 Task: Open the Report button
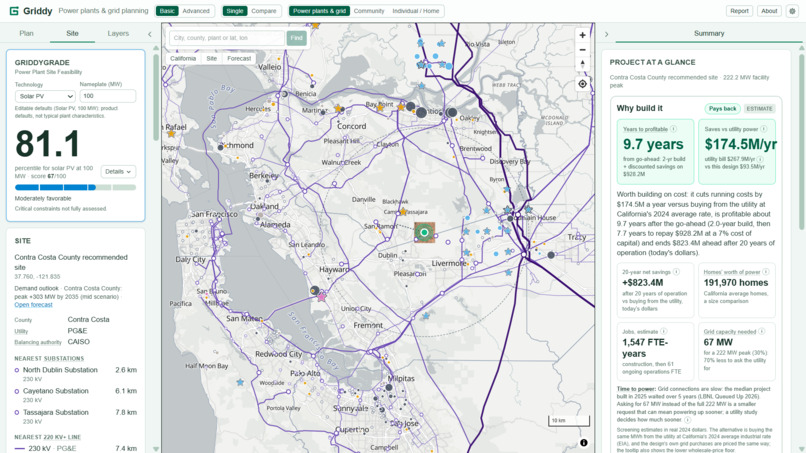tap(739, 11)
